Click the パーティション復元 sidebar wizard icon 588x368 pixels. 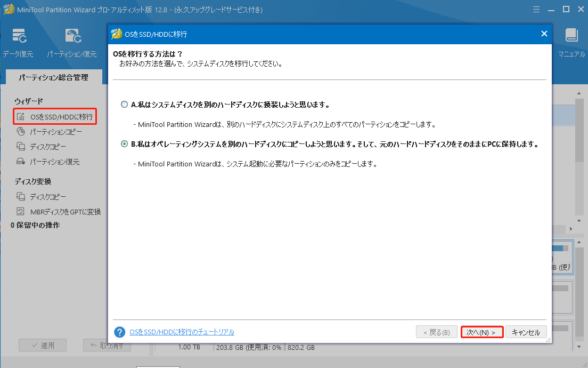pyautogui.click(x=21, y=162)
